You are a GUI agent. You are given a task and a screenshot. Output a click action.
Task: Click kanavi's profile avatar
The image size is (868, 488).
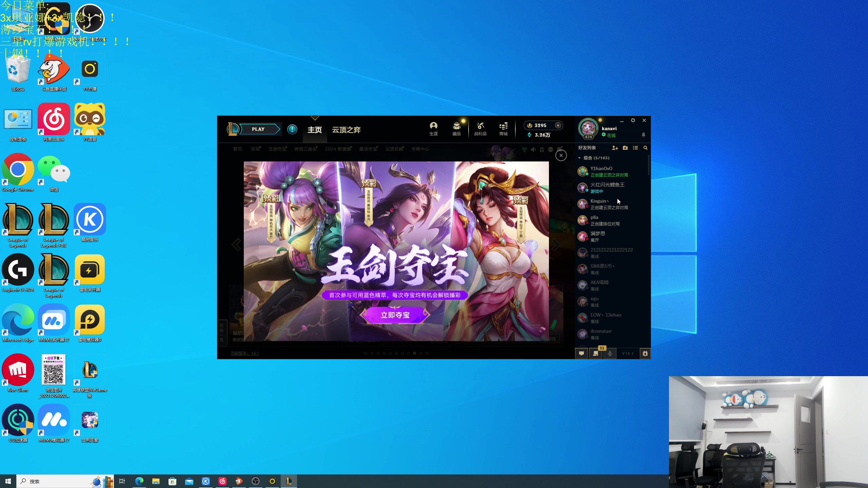[588, 128]
